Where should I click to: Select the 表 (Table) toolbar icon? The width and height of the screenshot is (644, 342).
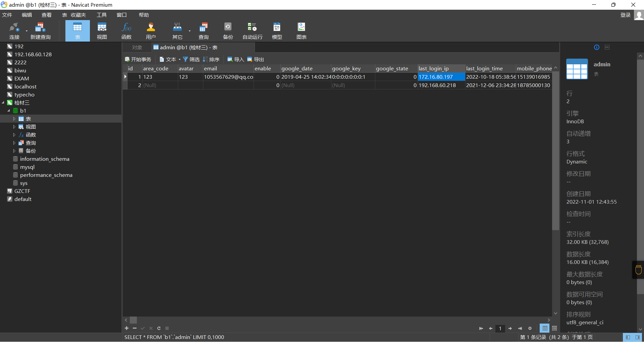tap(77, 30)
